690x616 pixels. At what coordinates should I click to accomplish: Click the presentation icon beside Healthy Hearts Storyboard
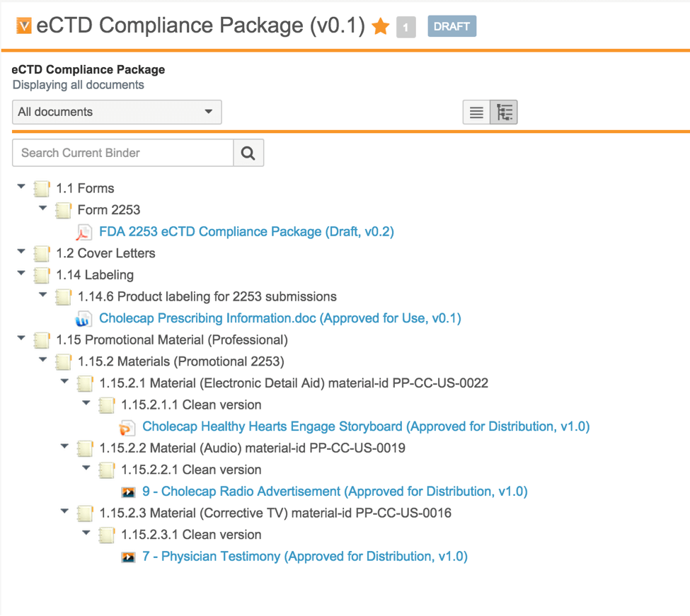pos(127,427)
